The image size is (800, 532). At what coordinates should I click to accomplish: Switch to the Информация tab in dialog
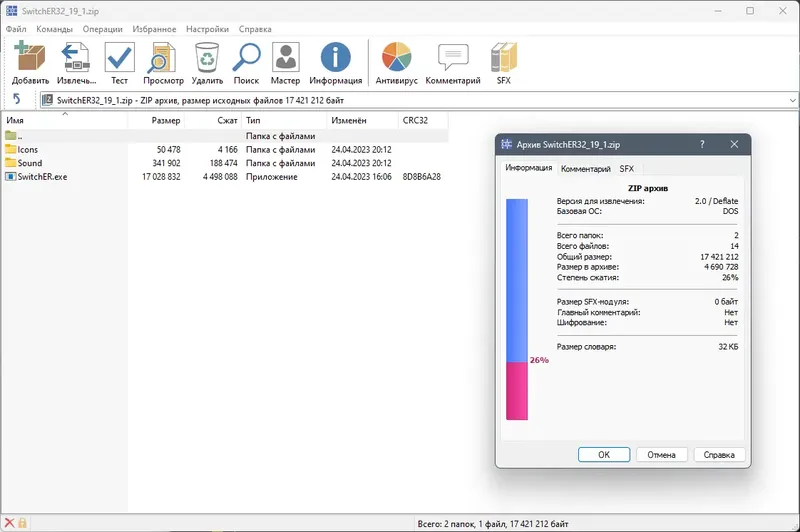[x=529, y=168]
